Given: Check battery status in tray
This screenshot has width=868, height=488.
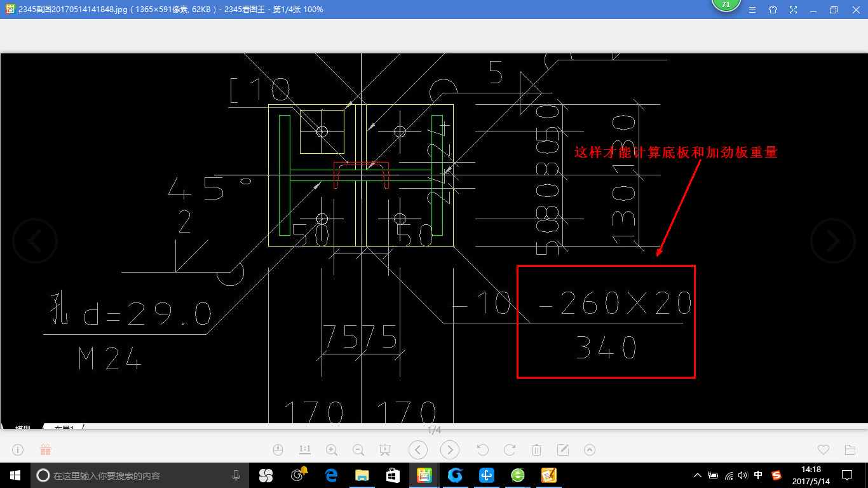Looking at the screenshot, I should tap(713, 475).
